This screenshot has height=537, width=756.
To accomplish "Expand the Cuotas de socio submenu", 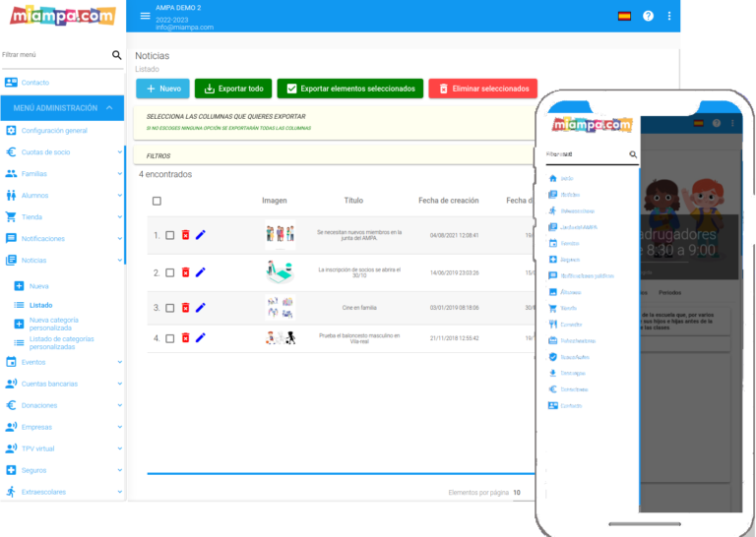I will click(120, 152).
